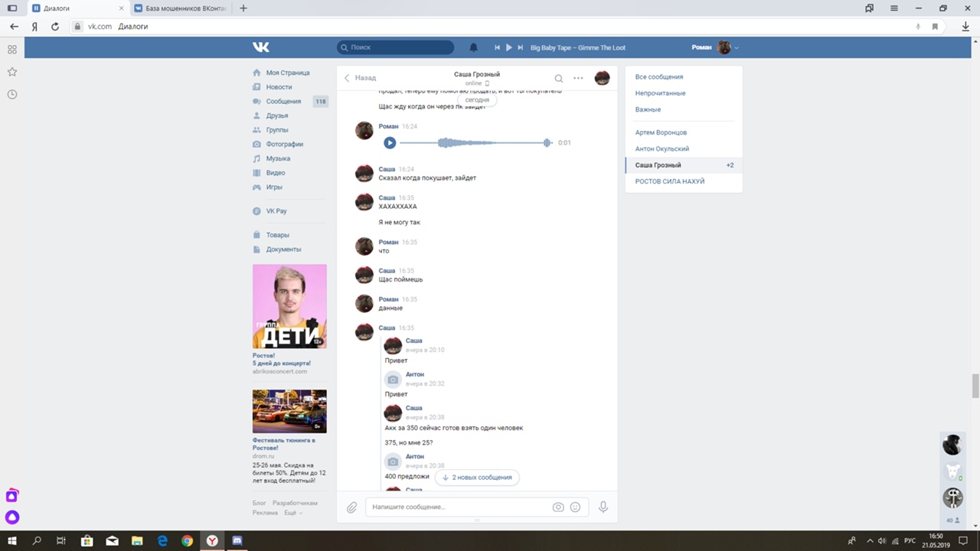Click the camera icon in message field
The image size is (980, 551).
click(558, 507)
